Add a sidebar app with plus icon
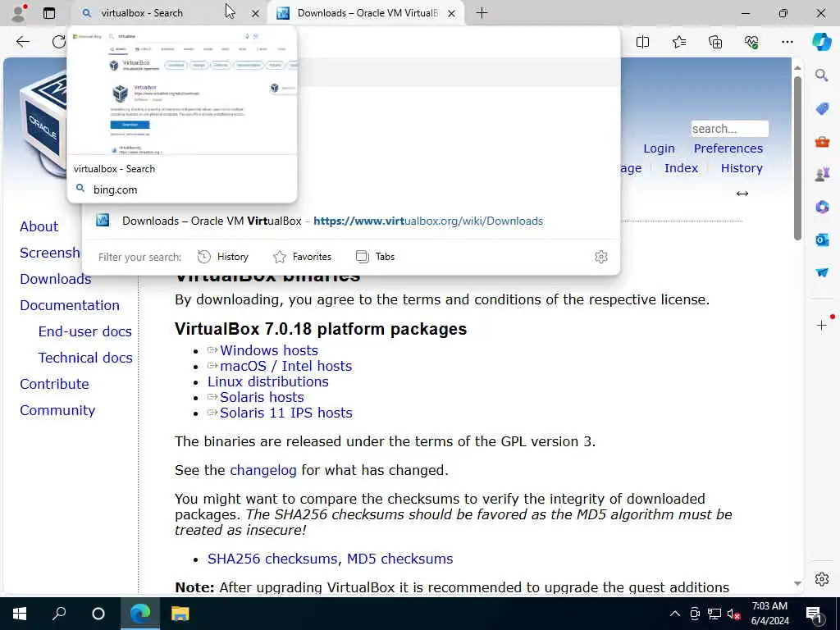This screenshot has height=630, width=840. point(822,325)
